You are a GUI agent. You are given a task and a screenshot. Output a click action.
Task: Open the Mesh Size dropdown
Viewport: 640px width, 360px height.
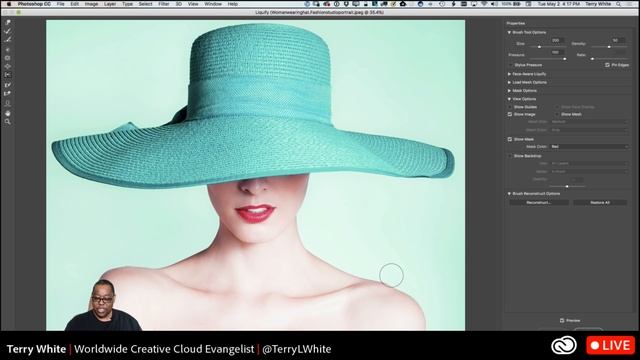pos(589,122)
